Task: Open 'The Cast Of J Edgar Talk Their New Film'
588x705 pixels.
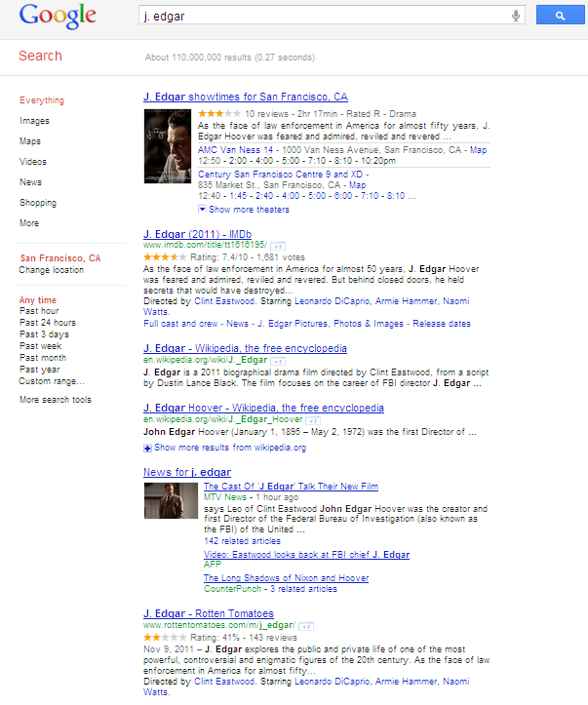Action: pyautogui.click(x=291, y=486)
